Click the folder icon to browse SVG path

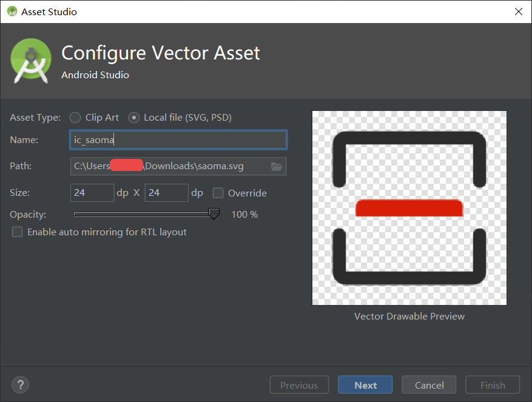click(277, 166)
